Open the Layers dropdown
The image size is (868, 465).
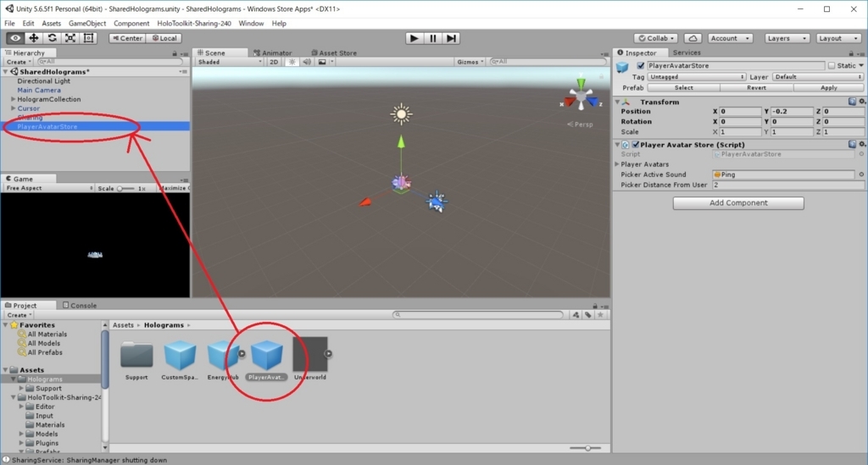(x=787, y=38)
